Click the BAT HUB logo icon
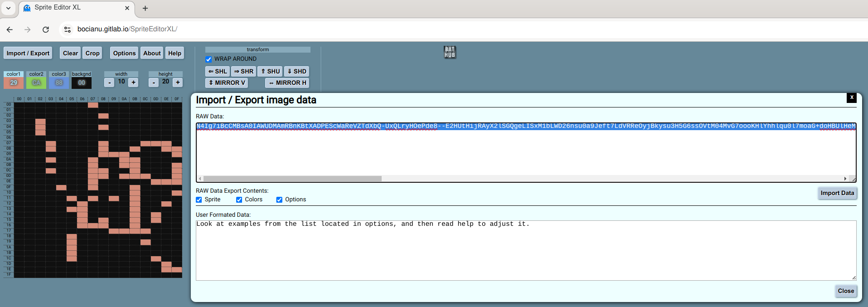 450,52
